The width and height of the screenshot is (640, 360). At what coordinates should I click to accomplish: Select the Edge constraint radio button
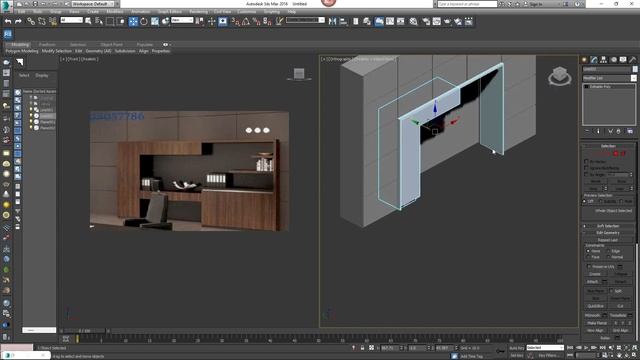[608, 251]
